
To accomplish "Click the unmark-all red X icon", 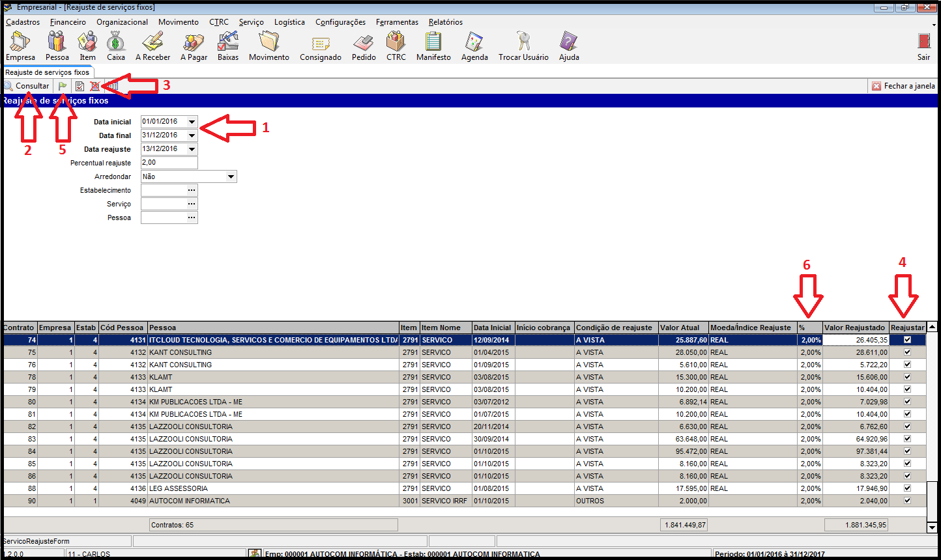I will click(94, 86).
